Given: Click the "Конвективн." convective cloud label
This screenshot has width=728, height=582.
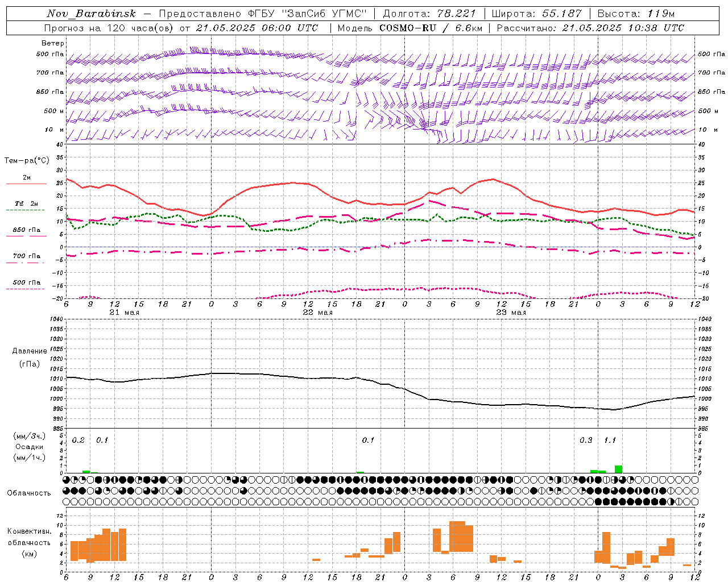Looking at the screenshot, I should pos(30,531).
